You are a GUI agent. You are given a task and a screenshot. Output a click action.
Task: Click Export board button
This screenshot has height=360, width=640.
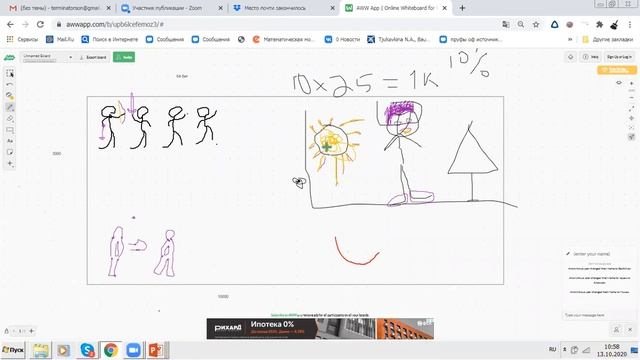[93, 57]
